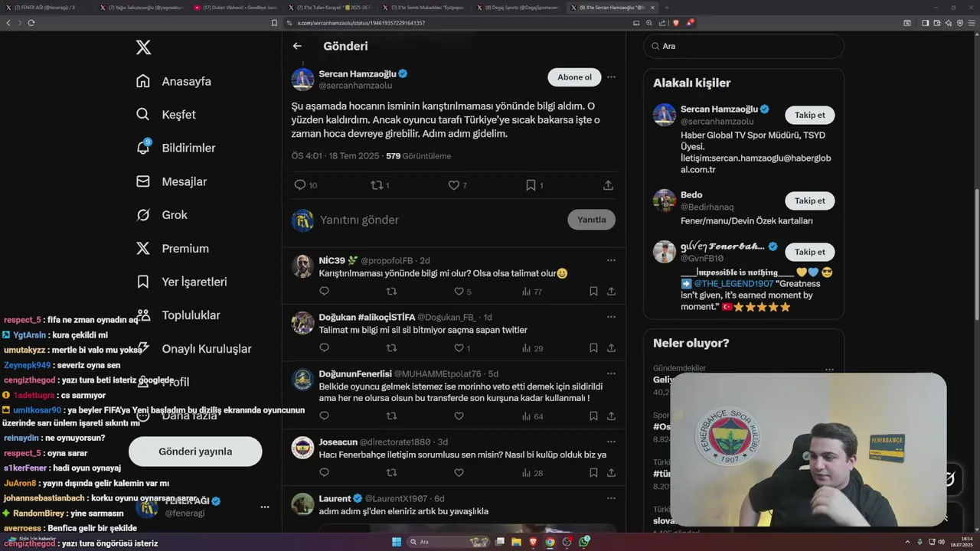This screenshot has height=551, width=980.
Task: Like NİC39's reply
Action: point(459,292)
